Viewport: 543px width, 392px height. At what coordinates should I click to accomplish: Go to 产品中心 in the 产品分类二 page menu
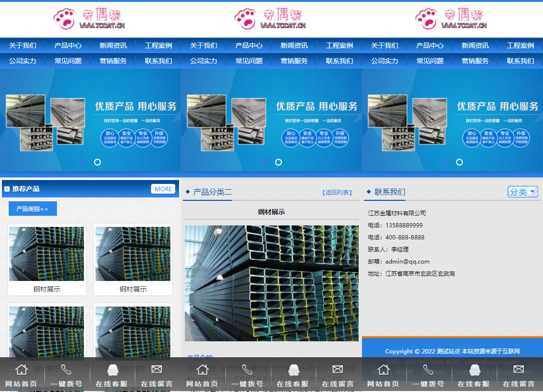point(249,45)
